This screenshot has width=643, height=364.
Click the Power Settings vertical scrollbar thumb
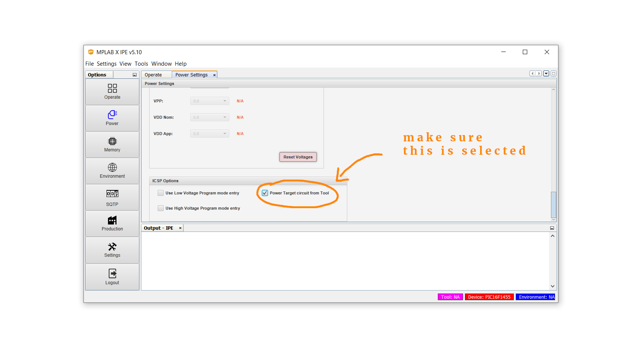[553, 205]
